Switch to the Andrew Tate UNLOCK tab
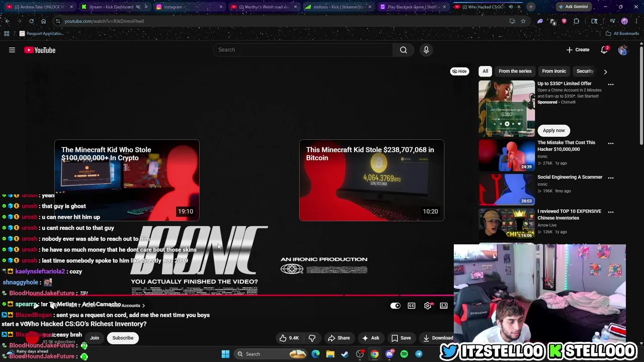Screen dimensions: 644x362 pos(39,7)
